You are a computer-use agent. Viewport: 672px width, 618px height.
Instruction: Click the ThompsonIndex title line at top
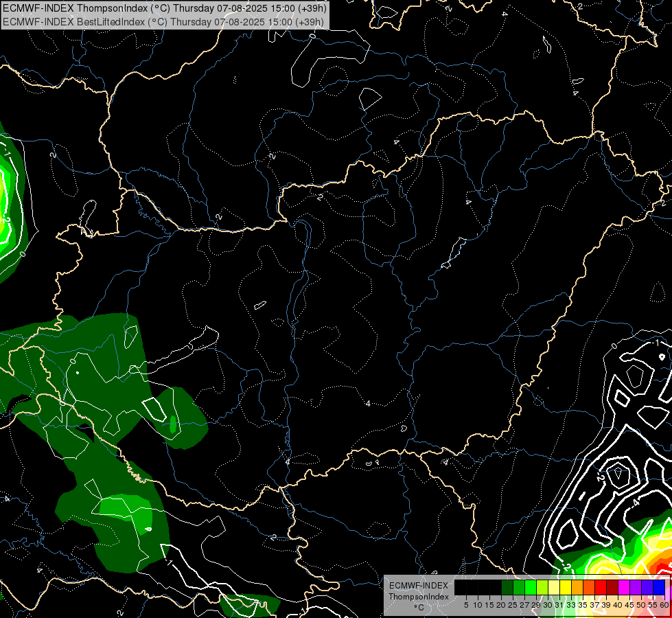[x=165, y=8]
